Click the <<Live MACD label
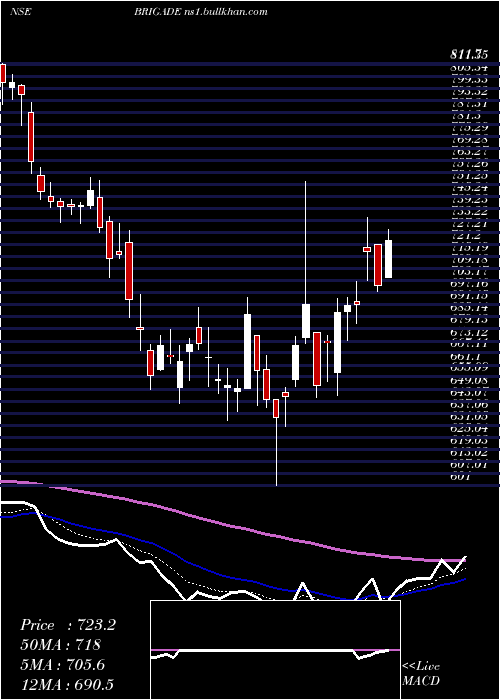The image size is (500, 700). [421, 674]
